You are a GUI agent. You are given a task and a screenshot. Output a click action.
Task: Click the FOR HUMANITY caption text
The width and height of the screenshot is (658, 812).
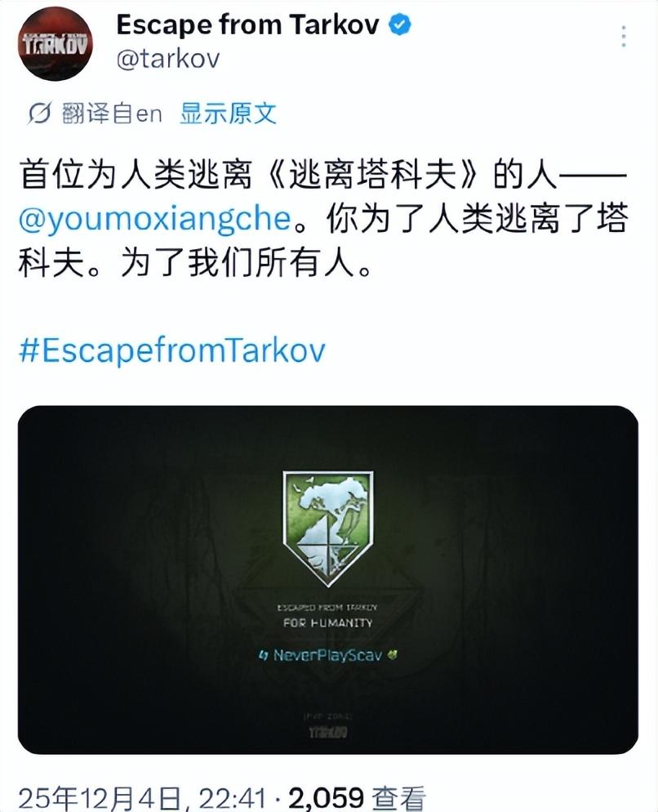pos(327,623)
